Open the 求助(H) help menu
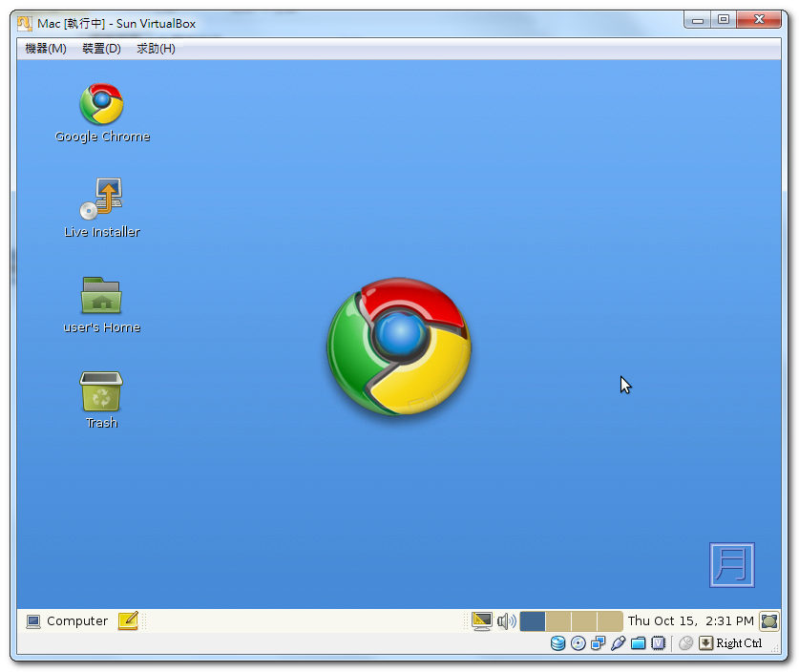 click(x=156, y=49)
